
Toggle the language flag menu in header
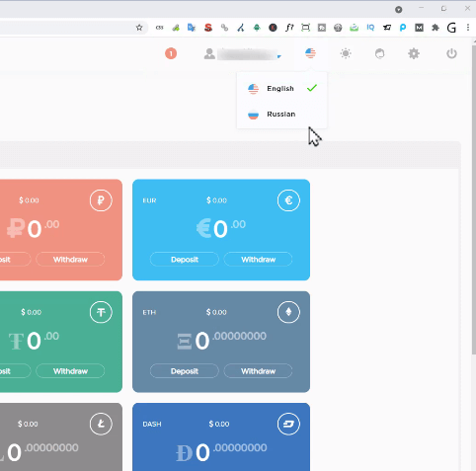[310, 53]
